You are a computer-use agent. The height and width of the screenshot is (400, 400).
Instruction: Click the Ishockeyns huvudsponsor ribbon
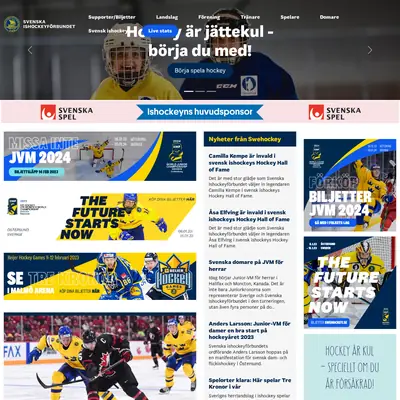pos(200,112)
